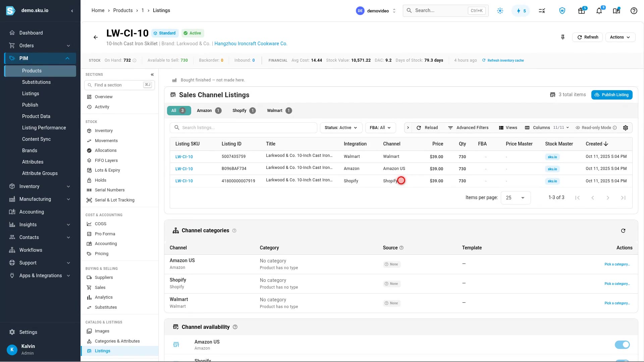
Task: Click the AI sparkle icon in header
Action: pos(500,11)
